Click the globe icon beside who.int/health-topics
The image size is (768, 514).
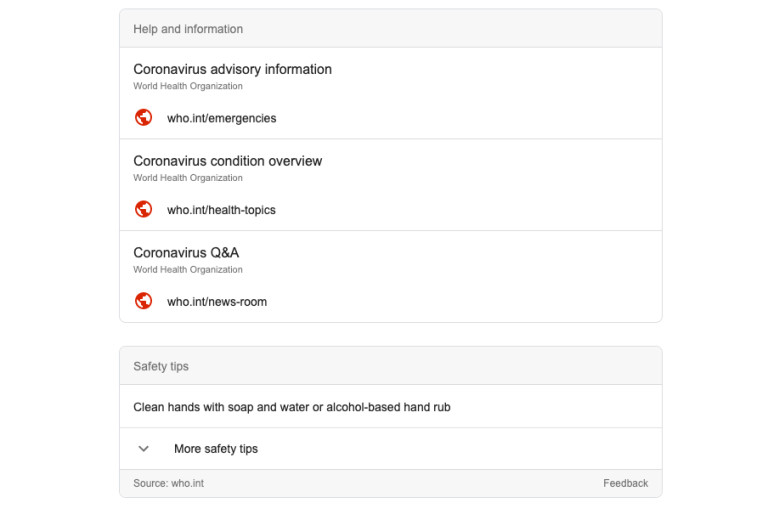(144, 210)
